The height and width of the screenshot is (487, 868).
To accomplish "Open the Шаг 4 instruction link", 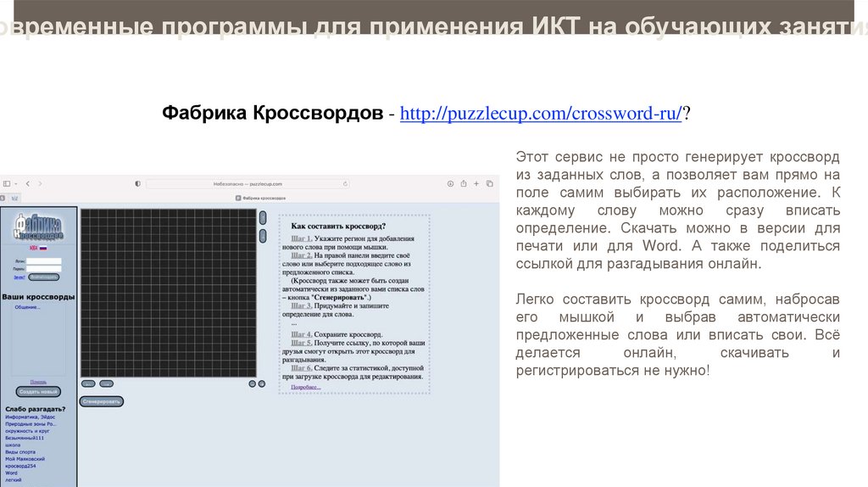I will click(x=302, y=334).
